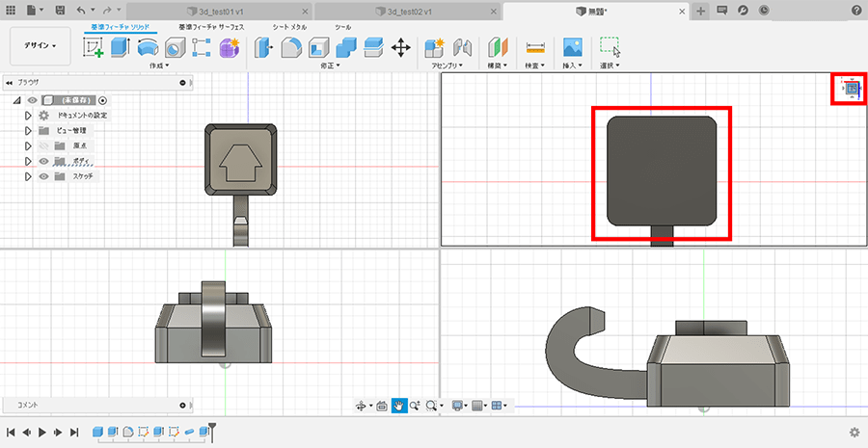Click the Hole tool icon
This screenshot has height=448, width=868.
click(175, 47)
